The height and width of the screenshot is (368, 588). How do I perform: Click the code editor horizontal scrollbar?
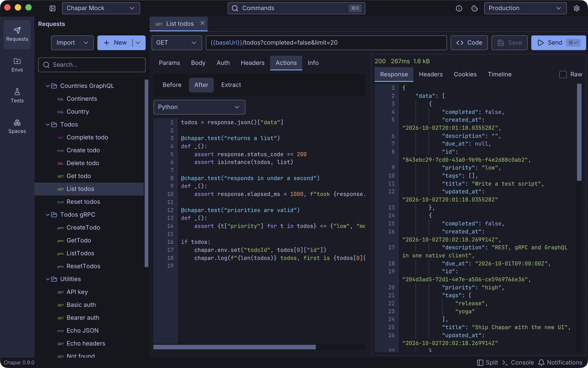click(235, 347)
